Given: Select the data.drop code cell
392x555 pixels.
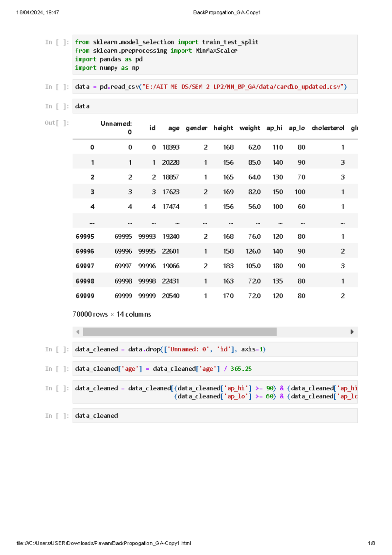Looking at the screenshot, I should pos(215,349).
